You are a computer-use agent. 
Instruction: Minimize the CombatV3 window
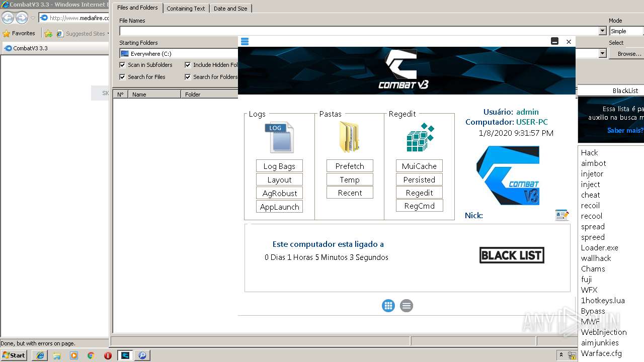[554, 41]
